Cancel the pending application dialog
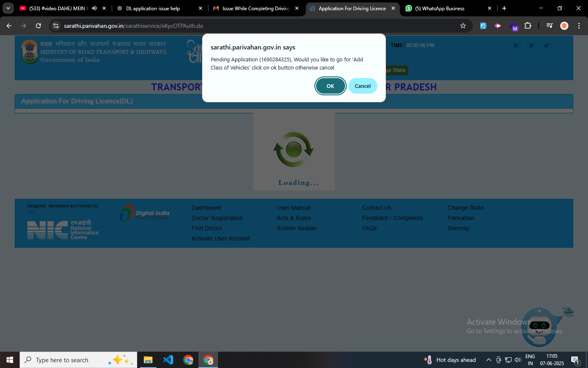The height and width of the screenshot is (368, 588). coord(362,86)
